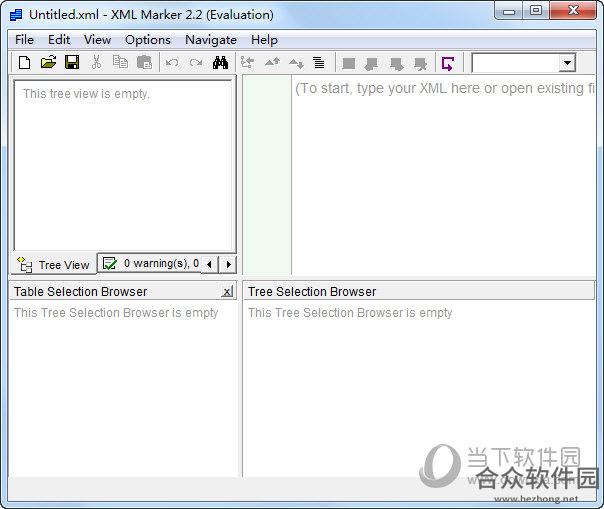The width and height of the screenshot is (604, 509).
Task: Click the plain gray square toolbar icon
Action: tap(349, 63)
